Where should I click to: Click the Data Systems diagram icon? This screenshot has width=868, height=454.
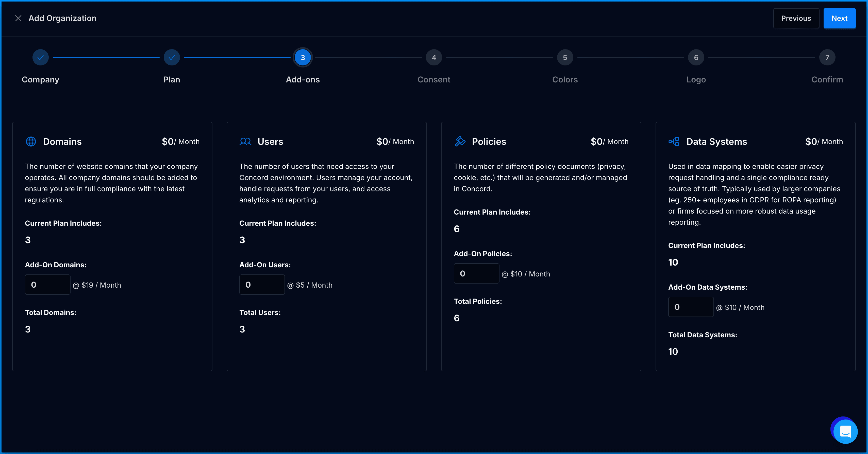pos(674,142)
